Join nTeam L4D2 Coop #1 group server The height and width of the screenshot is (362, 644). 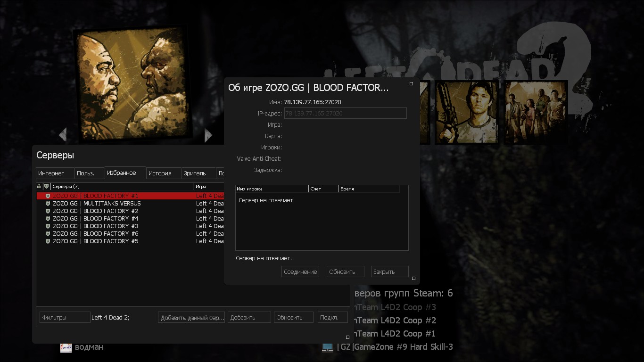click(x=395, y=334)
